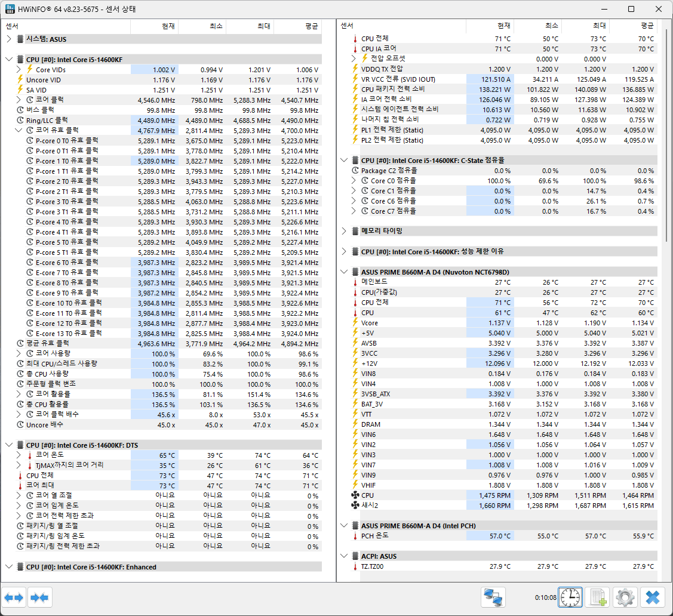673x616 pixels.
Task: Click the expand layout arrows button
Action: point(14,597)
